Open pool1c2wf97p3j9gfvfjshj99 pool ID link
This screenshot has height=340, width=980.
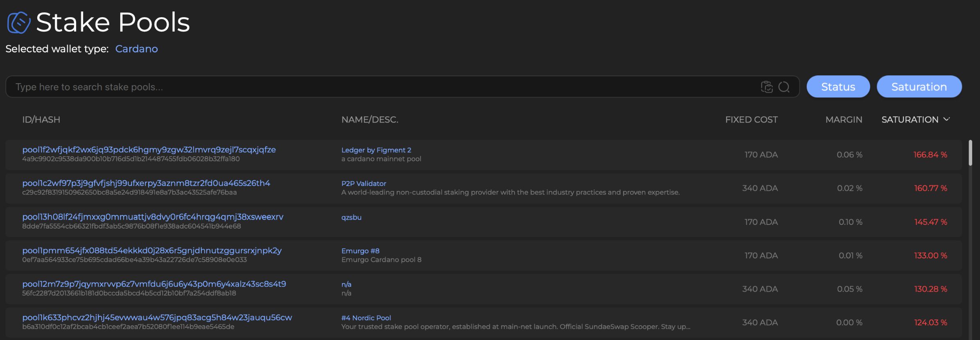click(x=146, y=183)
